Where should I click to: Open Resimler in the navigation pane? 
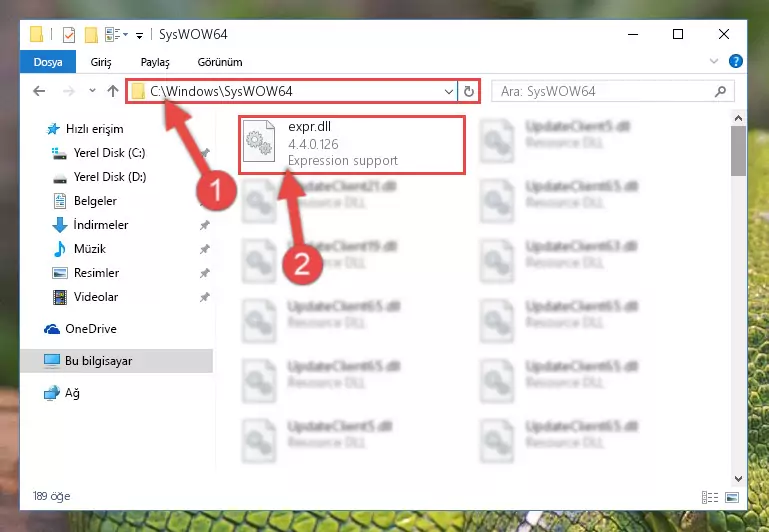pyautogui.click(x=96, y=273)
